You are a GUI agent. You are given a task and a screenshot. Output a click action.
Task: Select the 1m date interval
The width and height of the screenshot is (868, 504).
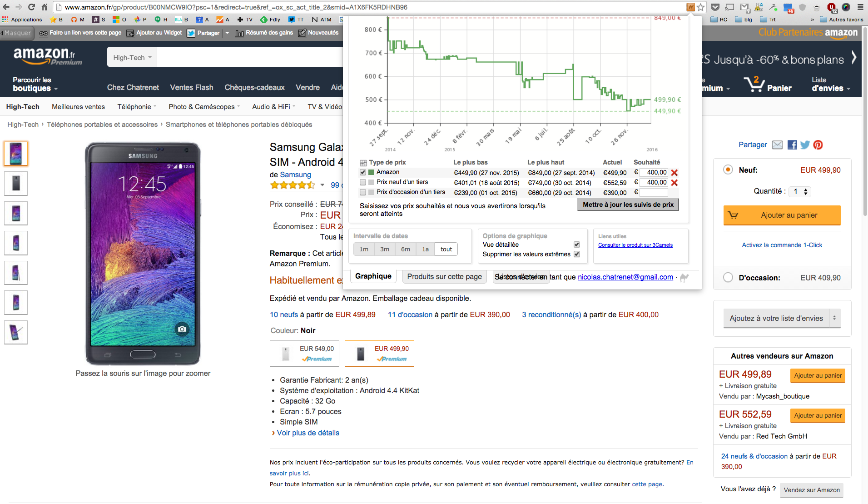pyautogui.click(x=364, y=249)
